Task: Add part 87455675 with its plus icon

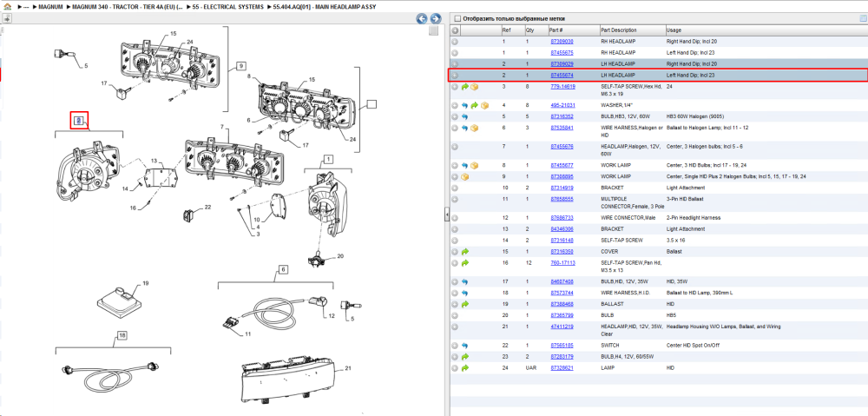Action: pos(455,53)
